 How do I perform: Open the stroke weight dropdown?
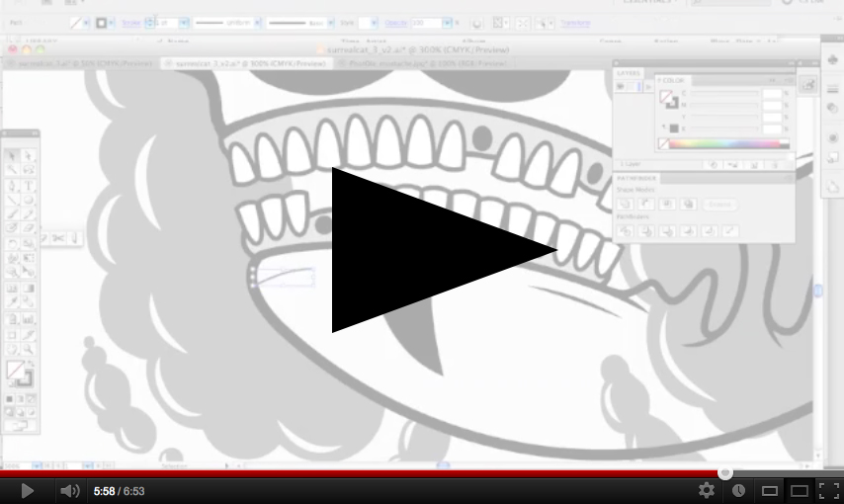coord(184,23)
